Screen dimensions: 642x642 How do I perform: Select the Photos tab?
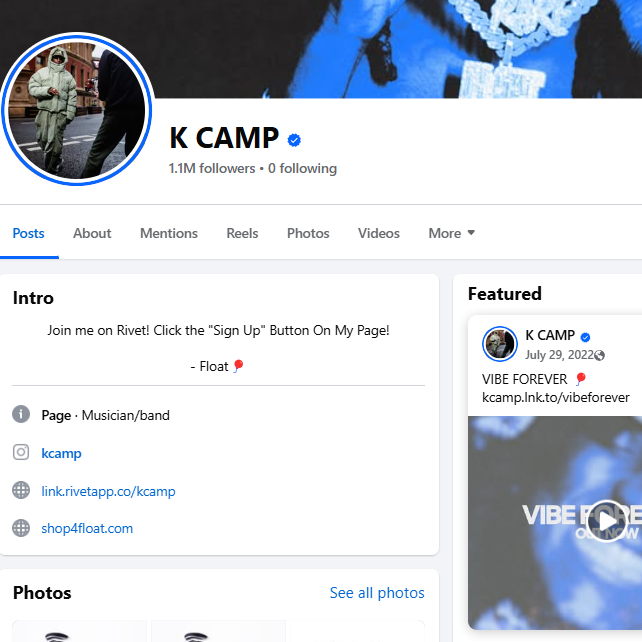click(x=308, y=233)
